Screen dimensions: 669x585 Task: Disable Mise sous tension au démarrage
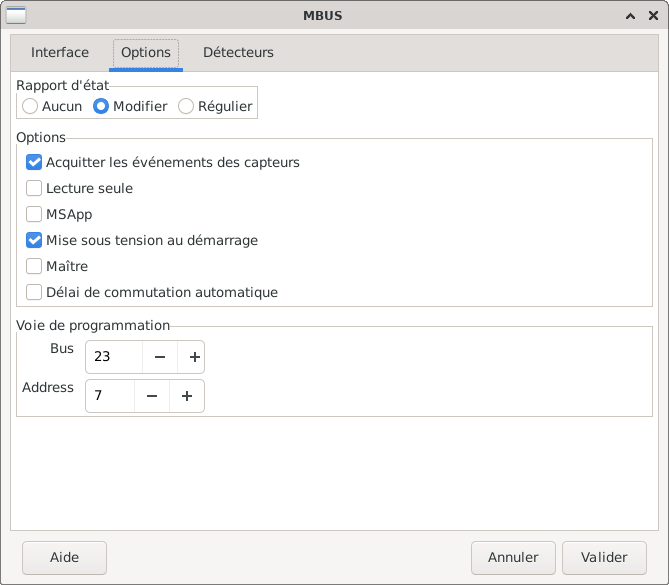34,240
